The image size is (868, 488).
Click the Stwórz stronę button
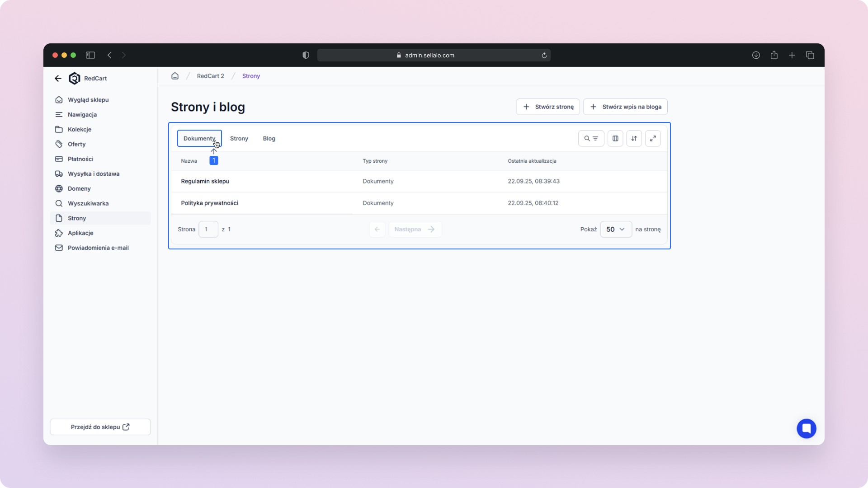(548, 107)
